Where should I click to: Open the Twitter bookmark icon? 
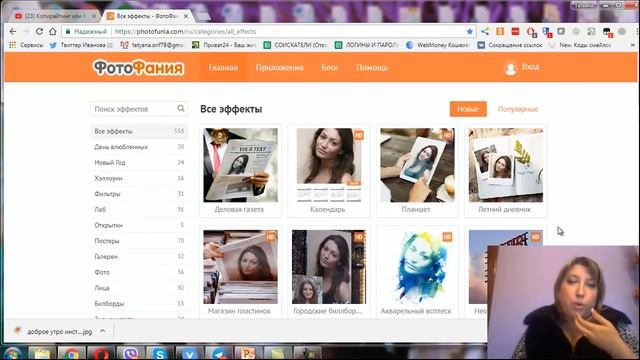(53, 45)
